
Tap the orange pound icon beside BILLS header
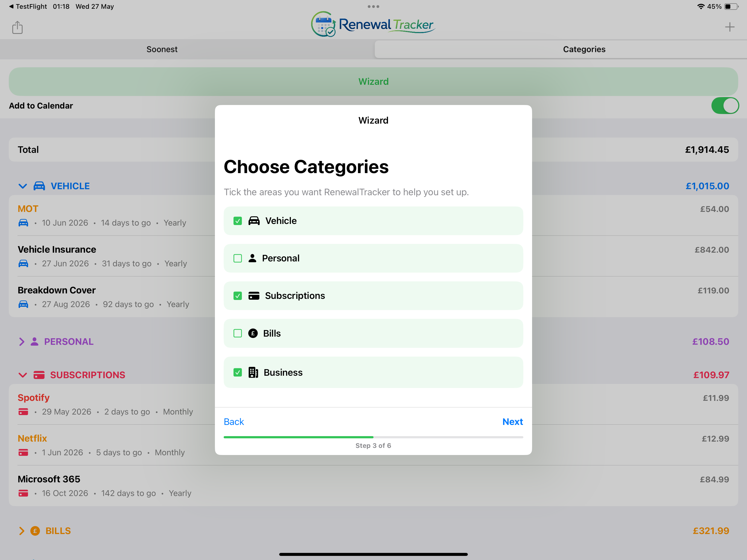35,531
